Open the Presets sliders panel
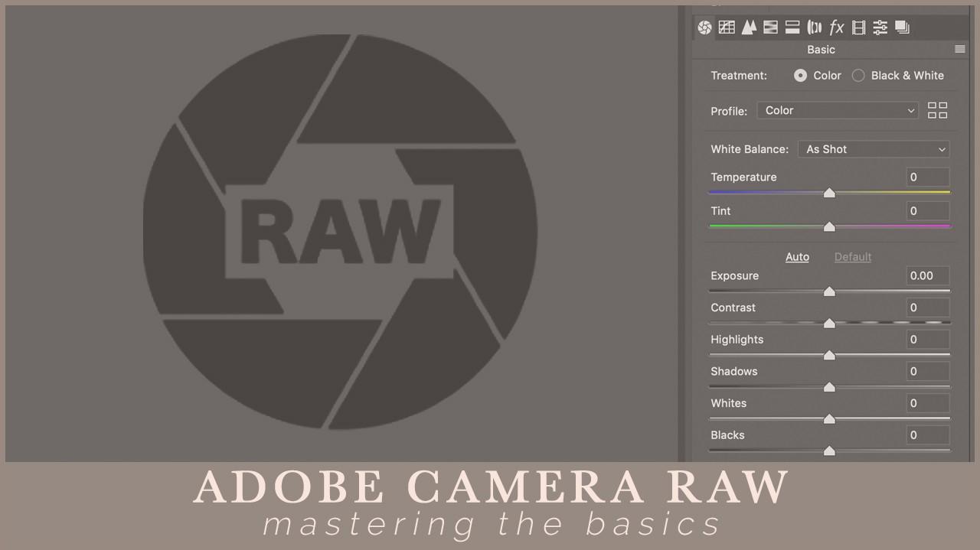Viewport: 980px width, 550px height. [880, 28]
